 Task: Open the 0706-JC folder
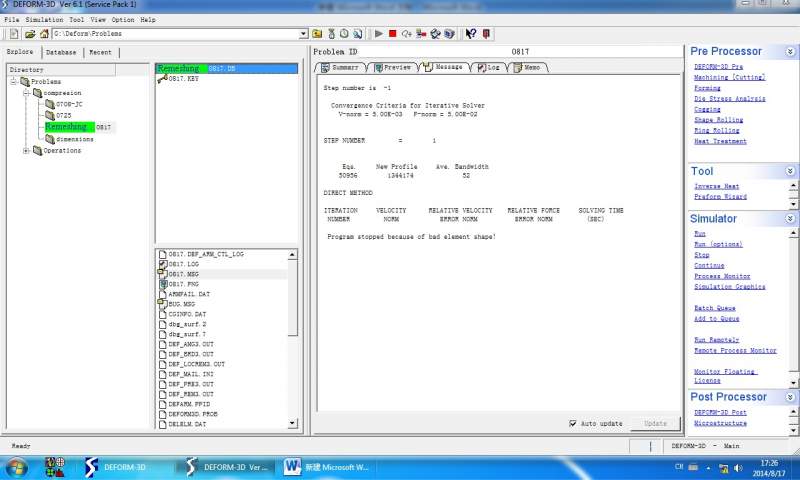coord(64,104)
